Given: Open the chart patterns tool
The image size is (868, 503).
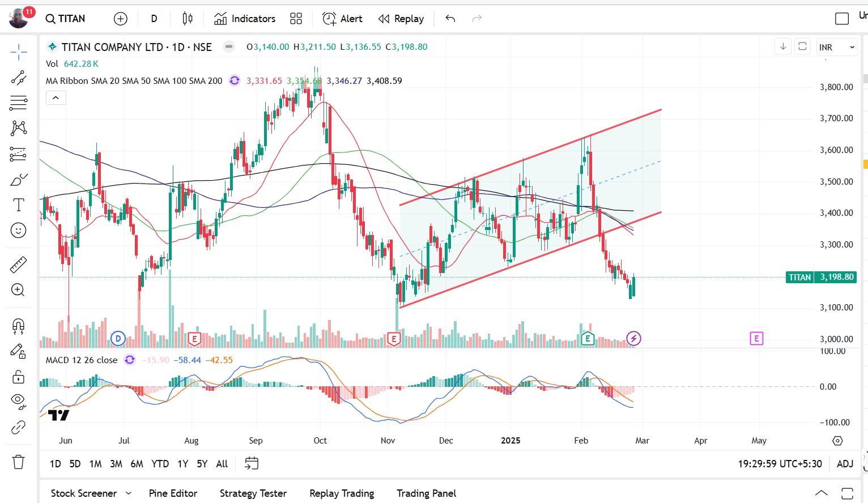Looking at the screenshot, I should pos(19,128).
